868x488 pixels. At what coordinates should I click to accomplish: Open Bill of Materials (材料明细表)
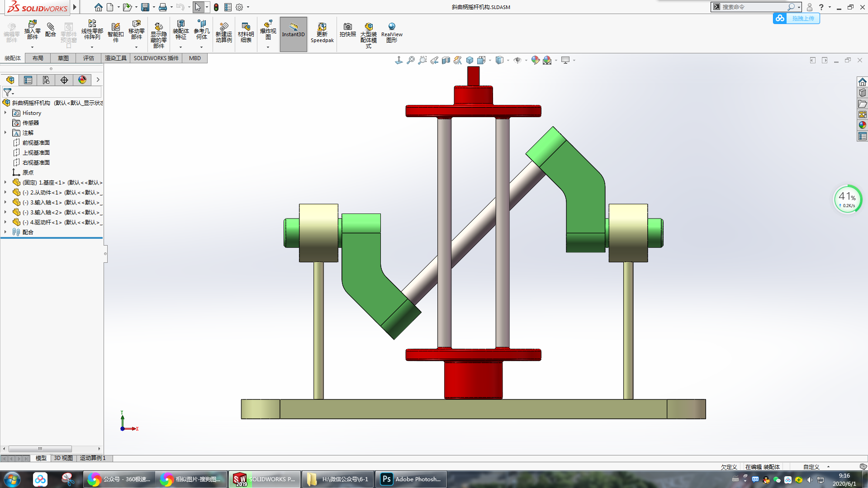[x=246, y=33]
